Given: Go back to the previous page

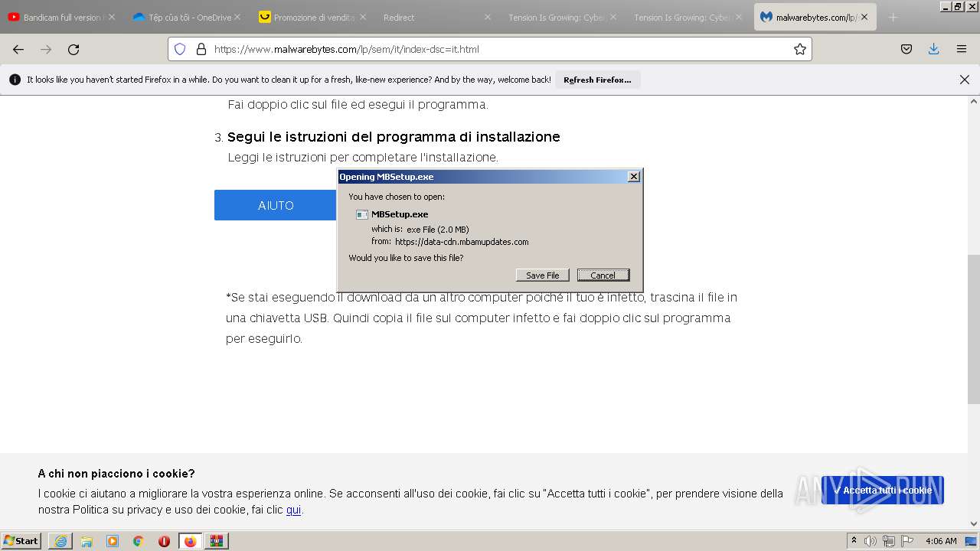Looking at the screenshot, I should [18, 49].
